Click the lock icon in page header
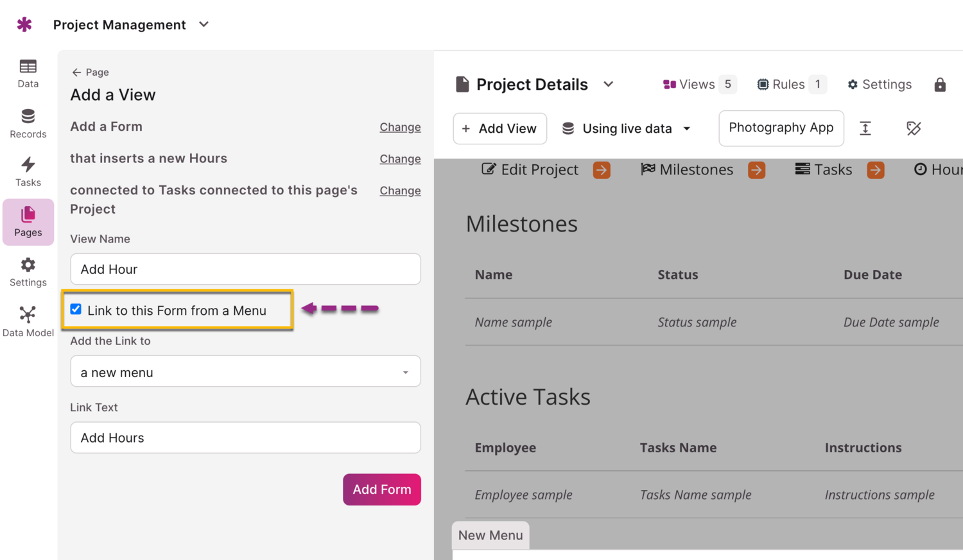The width and height of the screenshot is (963, 560). coord(940,85)
